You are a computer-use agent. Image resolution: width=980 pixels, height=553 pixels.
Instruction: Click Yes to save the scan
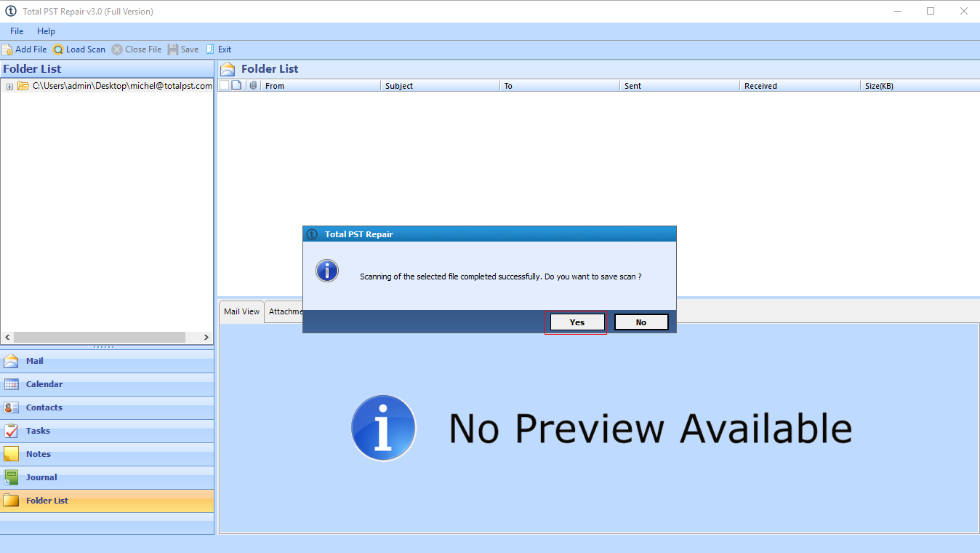[x=577, y=322]
